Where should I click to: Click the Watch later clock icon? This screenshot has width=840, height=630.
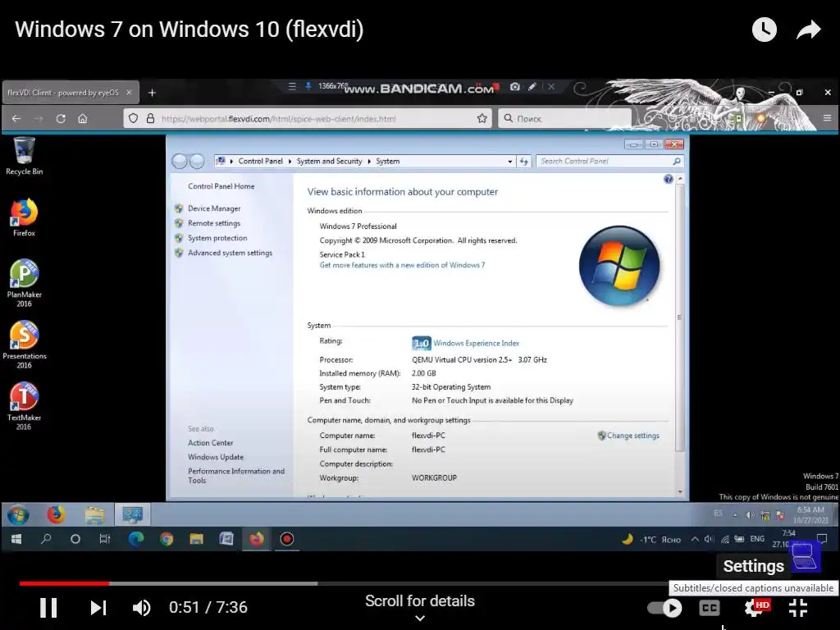click(764, 30)
